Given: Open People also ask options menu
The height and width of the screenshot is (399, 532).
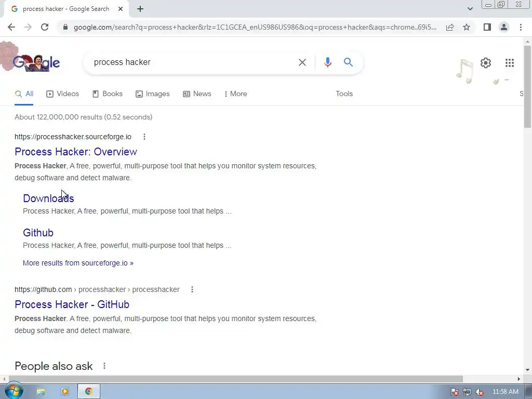Looking at the screenshot, I should click(104, 366).
